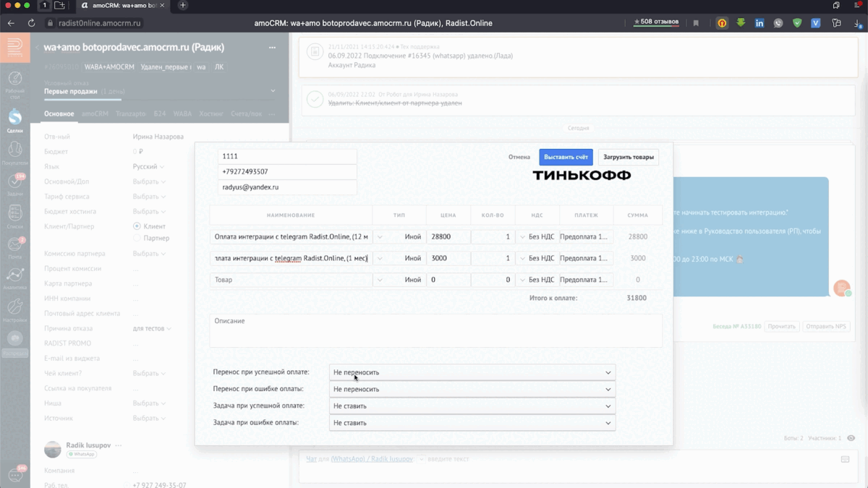Switch to Хостинг tab
Viewport: 868px width, 488px height.
(x=211, y=114)
